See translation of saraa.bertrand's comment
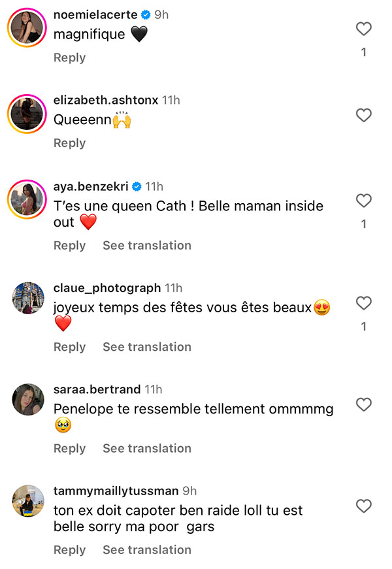Viewport: 392px width, 569px height. (147, 449)
